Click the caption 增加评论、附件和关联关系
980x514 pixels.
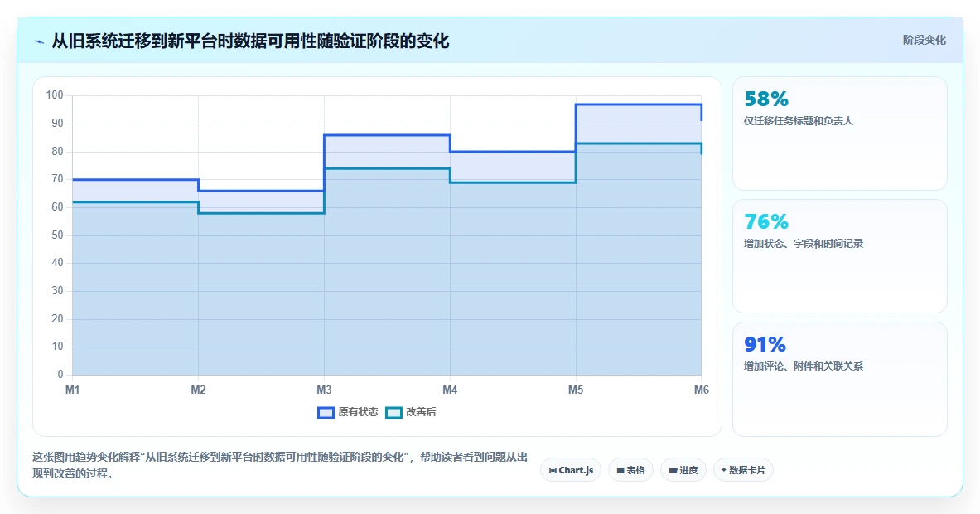pyautogui.click(x=803, y=366)
